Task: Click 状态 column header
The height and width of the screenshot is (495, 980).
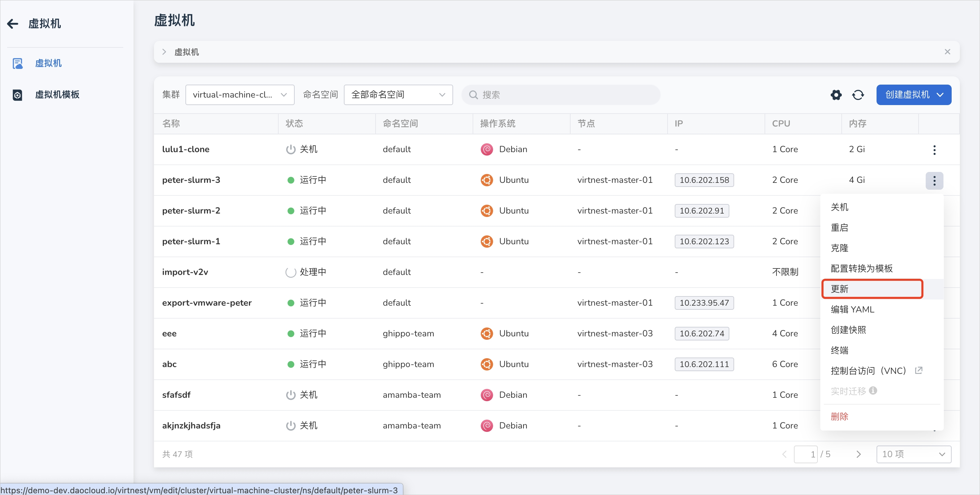Action: [294, 123]
